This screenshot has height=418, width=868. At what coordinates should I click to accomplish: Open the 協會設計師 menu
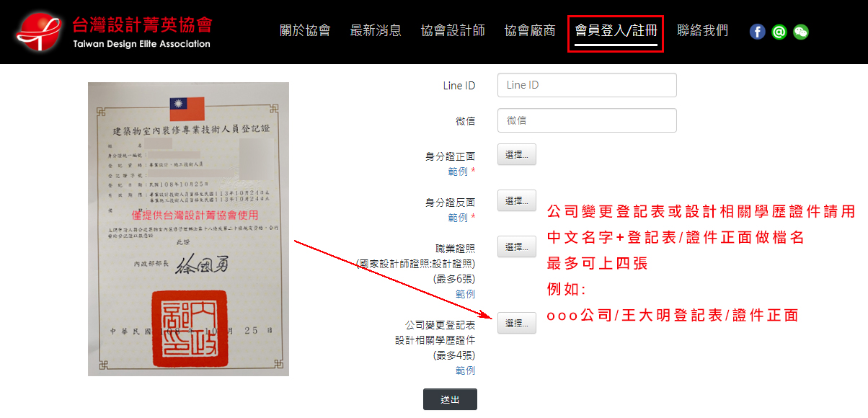pyautogui.click(x=453, y=30)
